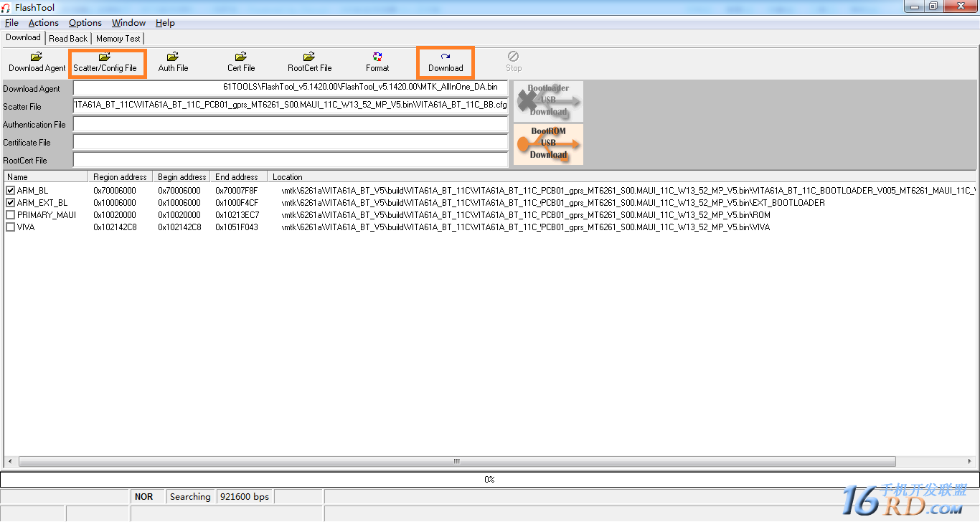Viewport: 980px width, 522px height.
Task: Click the Authentication File input field
Action: click(x=291, y=125)
